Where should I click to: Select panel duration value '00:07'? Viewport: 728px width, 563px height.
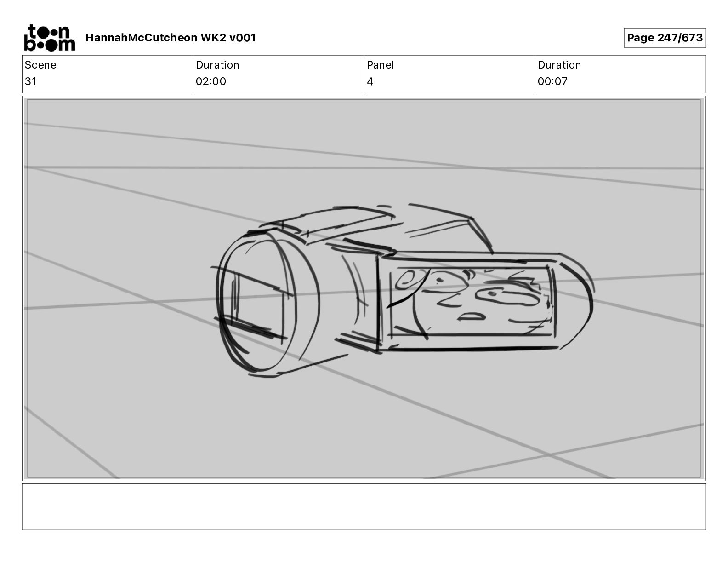coord(553,81)
